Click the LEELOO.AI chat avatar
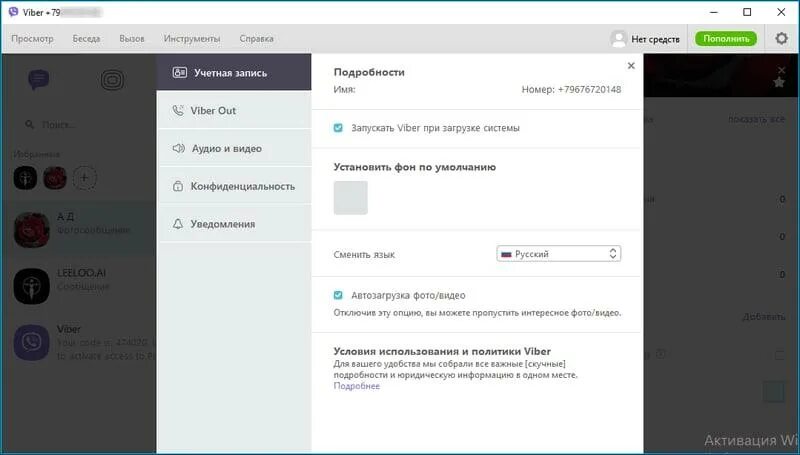The image size is (800, 455). tap(32, 286)
